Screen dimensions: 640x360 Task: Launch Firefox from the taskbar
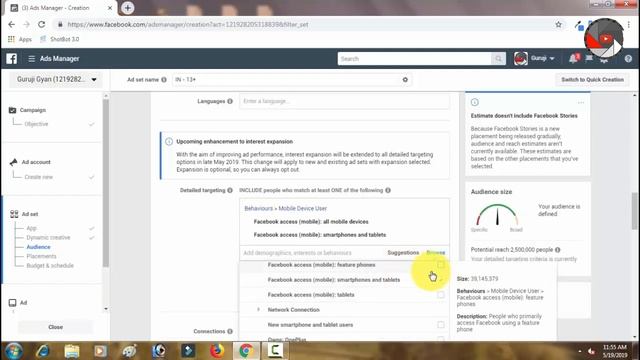(x=217, y=351)
